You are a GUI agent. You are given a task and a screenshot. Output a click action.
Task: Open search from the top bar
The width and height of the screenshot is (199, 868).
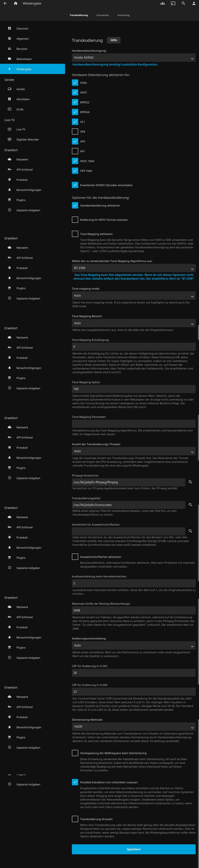tap(183, 3)
